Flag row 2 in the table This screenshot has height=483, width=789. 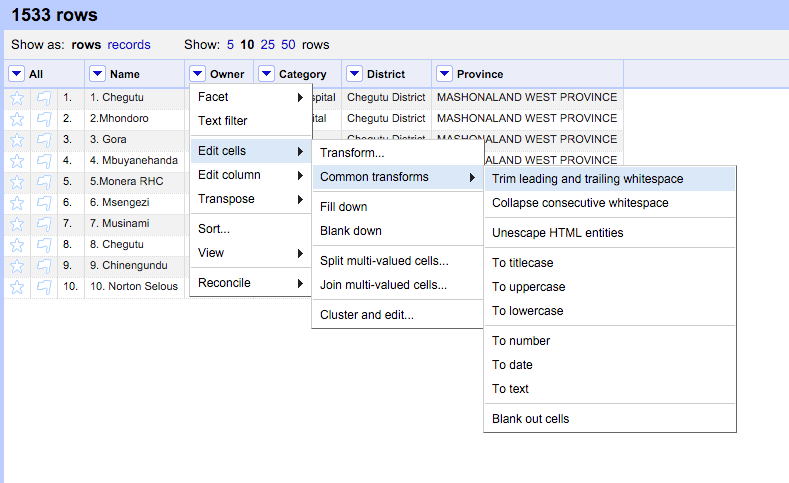(x=43, y=118)
